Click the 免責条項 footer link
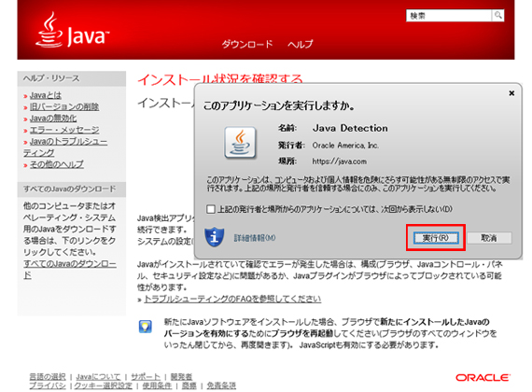This screenshot has width=532, height=392. tap(221, 385)
